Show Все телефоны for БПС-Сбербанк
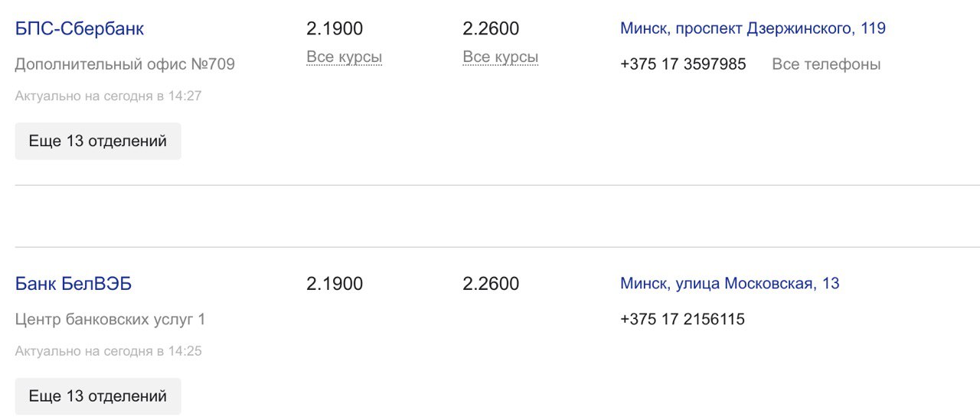Viewport: 980px width, 420px height. click(x=826, y=64)
